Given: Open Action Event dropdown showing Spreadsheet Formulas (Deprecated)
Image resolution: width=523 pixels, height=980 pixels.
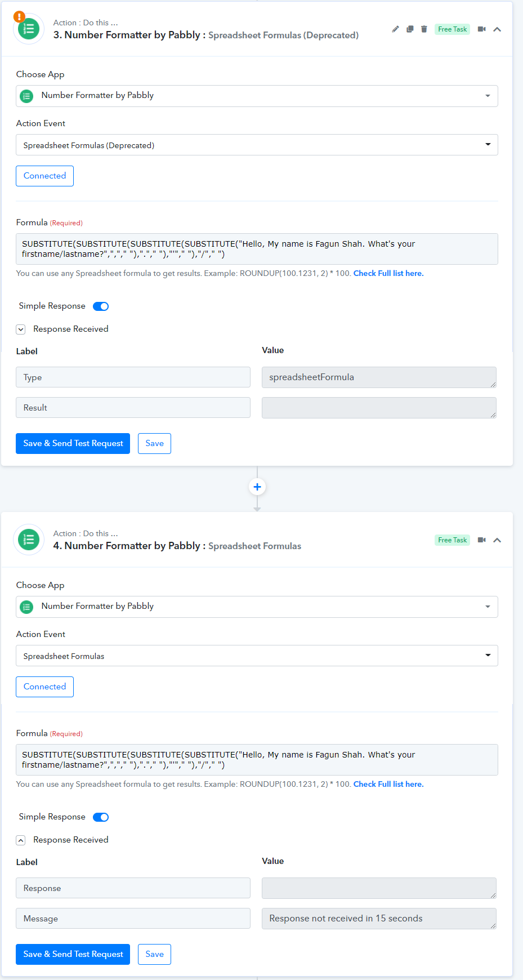Looking at the screenshot, I should pos(257,145).
